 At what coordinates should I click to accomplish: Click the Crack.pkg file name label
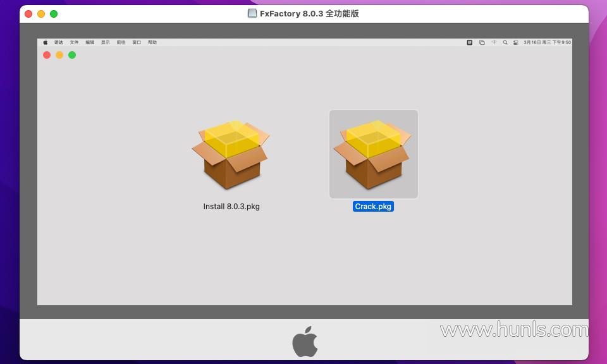(x=373, y=207)
